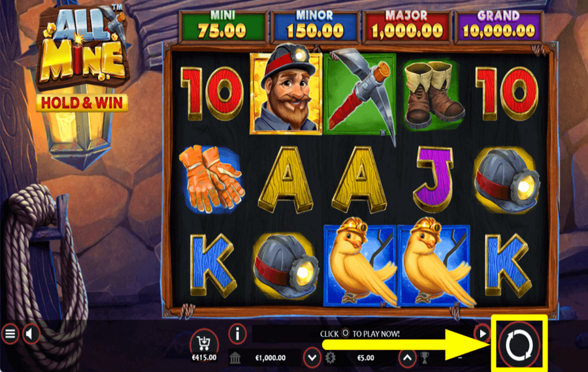Open the info paytable icon
This screenshot has height=372, width=588.
click(x=237, y=333)
